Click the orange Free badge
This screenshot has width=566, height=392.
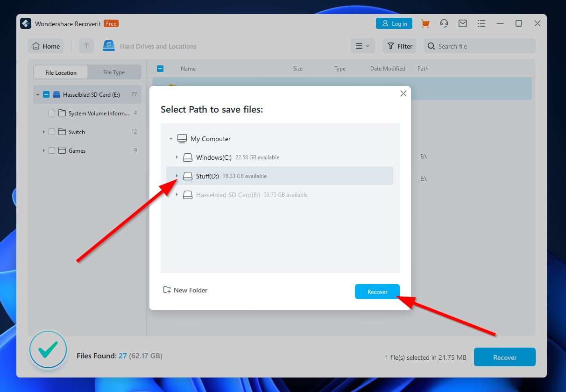tap(111, 23)
